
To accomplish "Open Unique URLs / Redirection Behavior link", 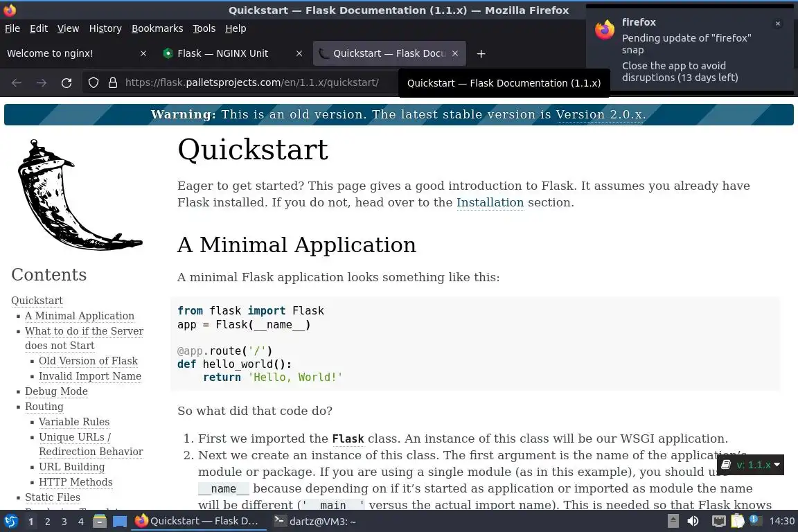I will pyautogui.click(x=91, y=445).
